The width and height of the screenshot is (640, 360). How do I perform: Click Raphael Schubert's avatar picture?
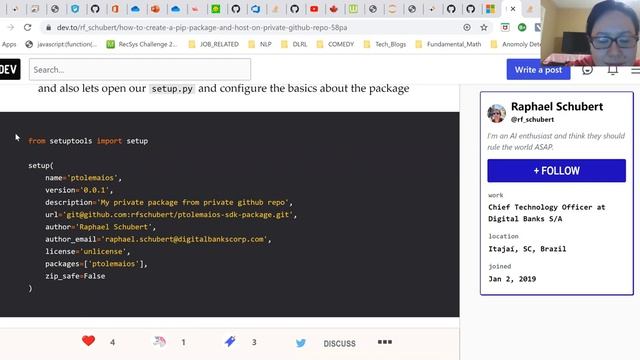click(x=496, y=113)
